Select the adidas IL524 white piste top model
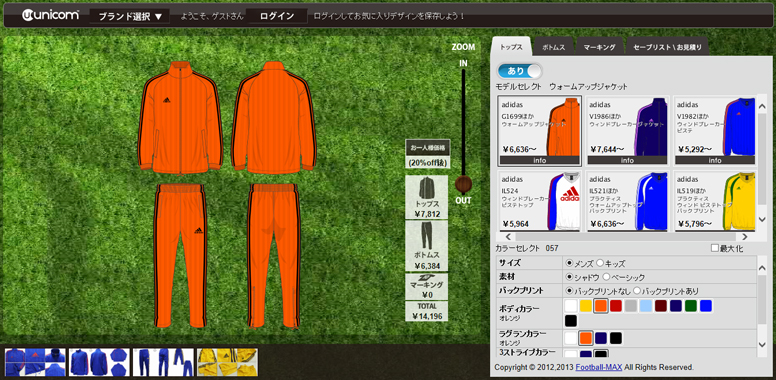 pos(539,201)
